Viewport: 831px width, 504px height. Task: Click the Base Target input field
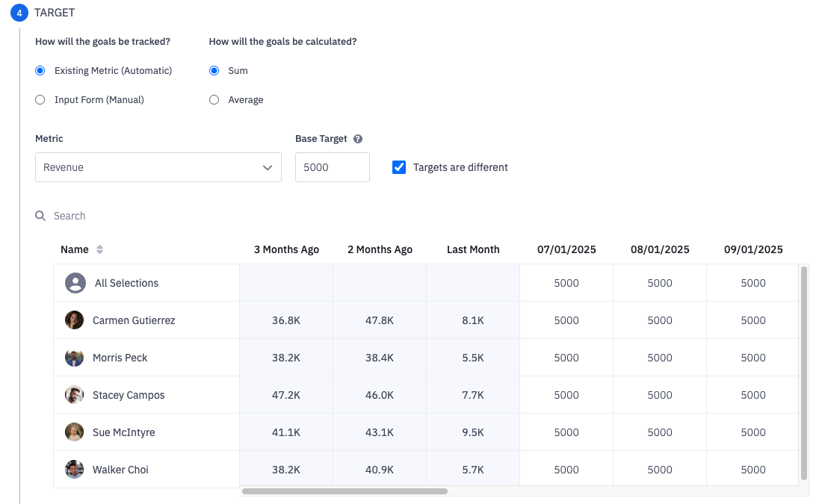[x=332, y=167]
